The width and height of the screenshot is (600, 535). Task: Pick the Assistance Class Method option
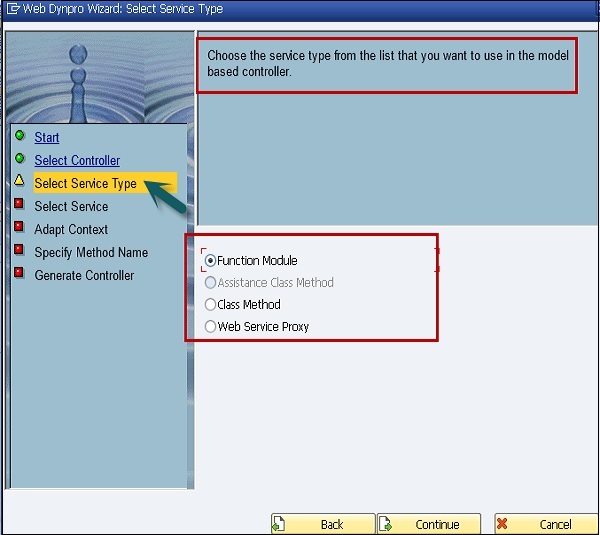[x=210, y=283]
